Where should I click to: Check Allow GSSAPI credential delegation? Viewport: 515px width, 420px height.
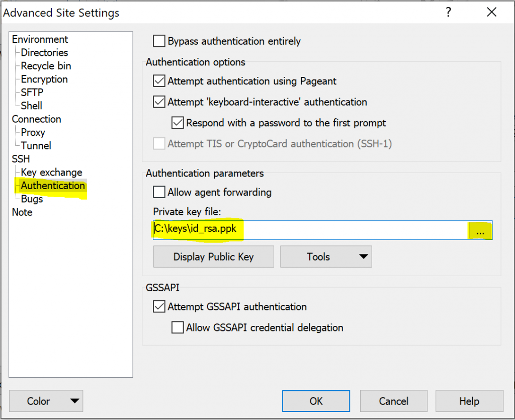tap(178, 328)
